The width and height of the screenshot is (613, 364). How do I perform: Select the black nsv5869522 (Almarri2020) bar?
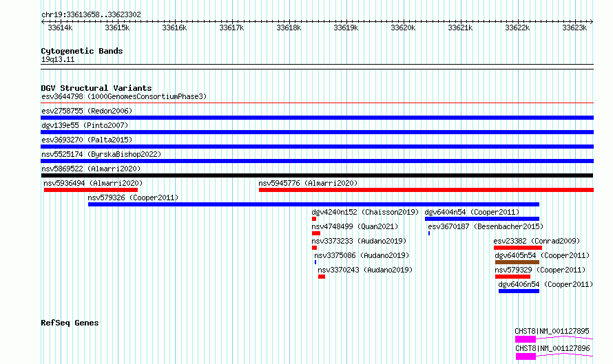(317, 175)
